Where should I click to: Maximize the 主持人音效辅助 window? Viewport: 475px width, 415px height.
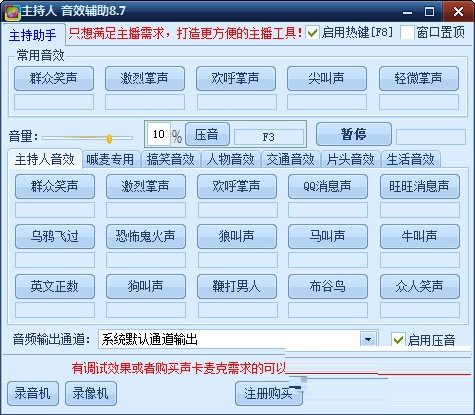pos(429,12)
